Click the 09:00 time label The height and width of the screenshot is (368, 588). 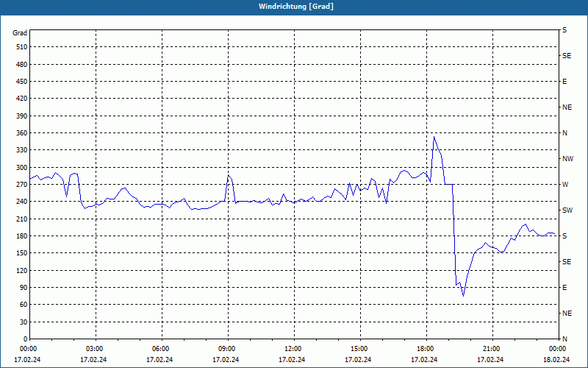coord(226,349)
